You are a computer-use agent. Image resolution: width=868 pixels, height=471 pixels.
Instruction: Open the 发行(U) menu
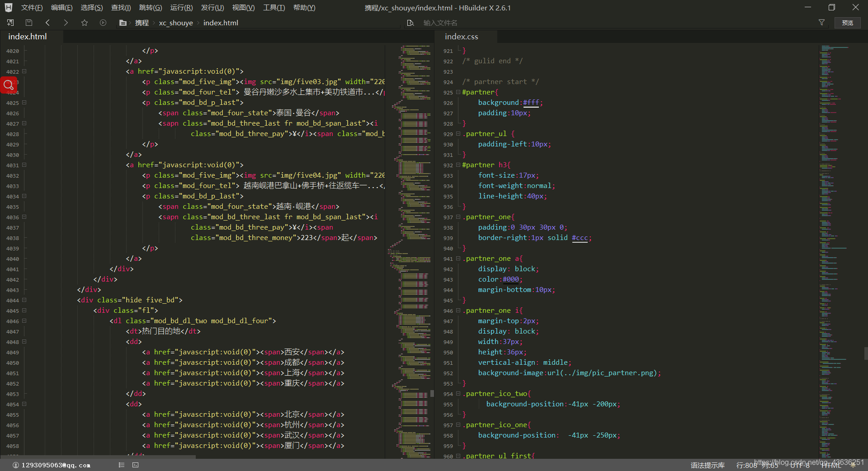tap(212, 8)
